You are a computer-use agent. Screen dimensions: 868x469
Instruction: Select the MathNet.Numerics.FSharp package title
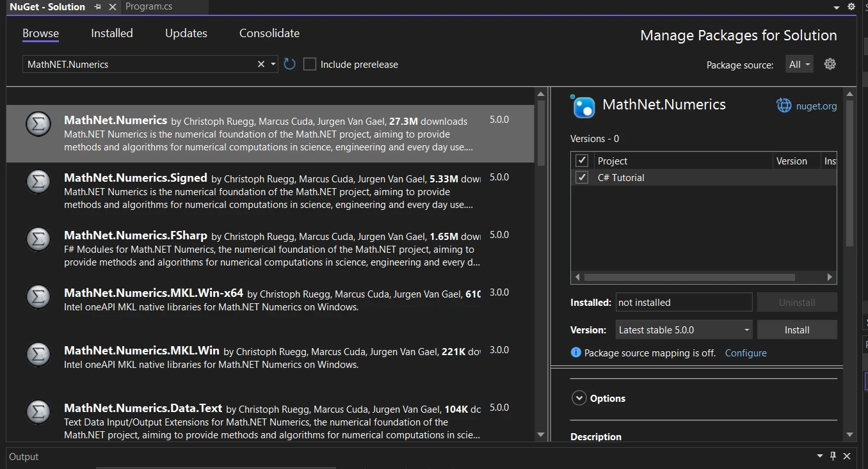[x=136, y=235]
